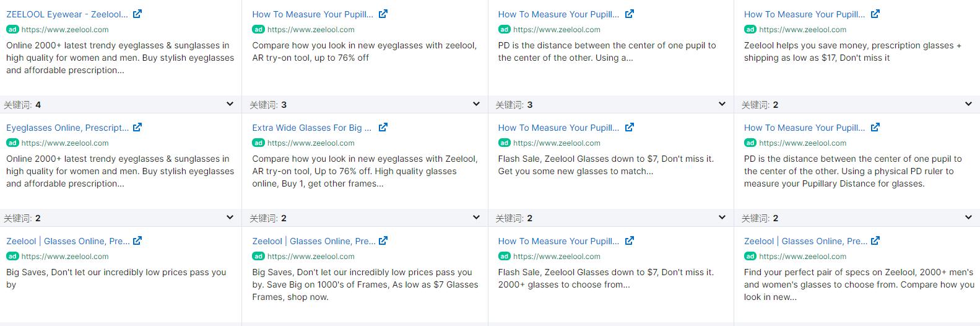Click zeelool.com URL under ZEELOOL Eyewear ad
The width and height of the screenshot is (980, 326).
(65, 29)
